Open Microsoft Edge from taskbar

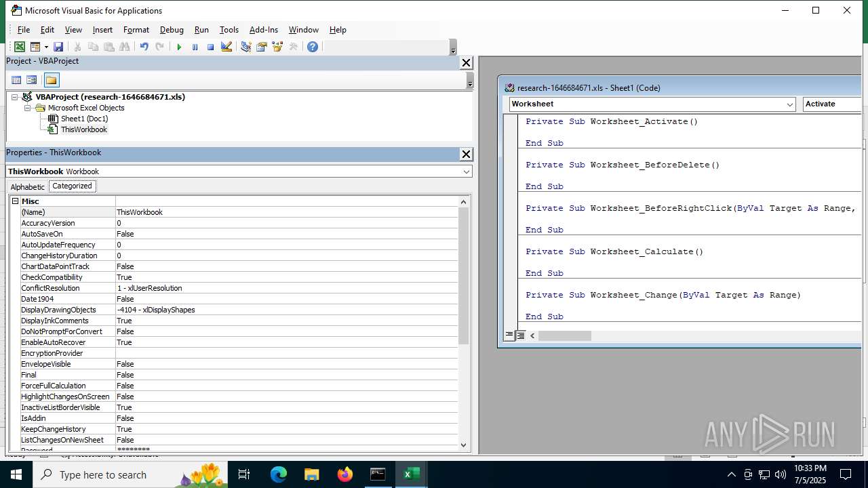point(279,474)
